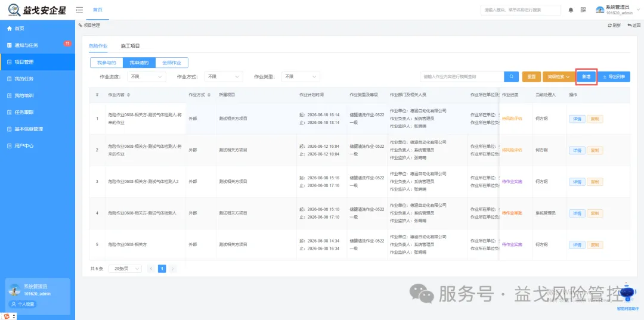Screen dimensions: 644x320
Task: Click 危险作业0608-相关方-测试气体检测人2 cell
Action: pyautogui.click(x=143, y=182)
